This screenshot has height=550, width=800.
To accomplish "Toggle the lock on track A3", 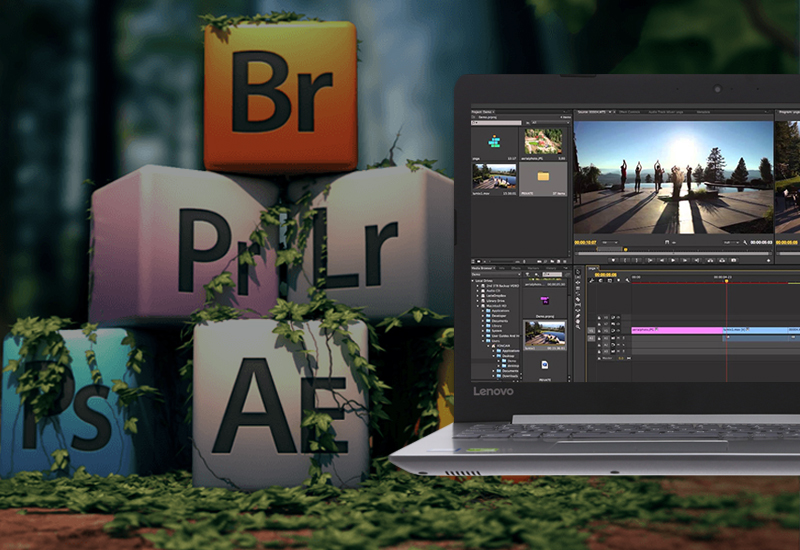I will [599, 352].
